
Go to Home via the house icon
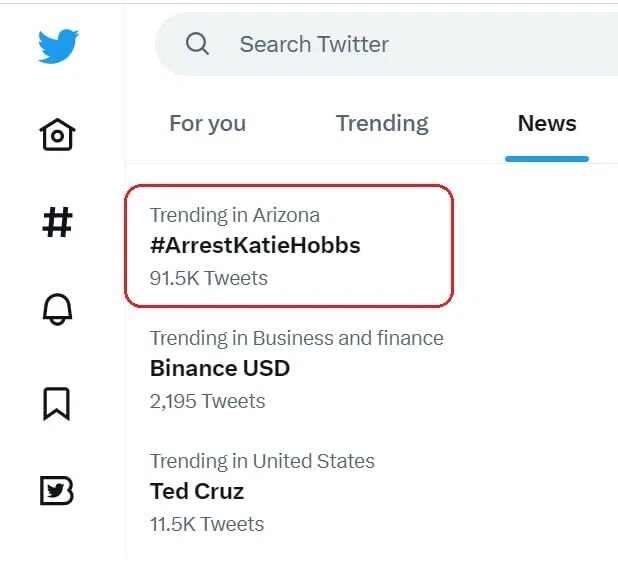pos(58,134)
